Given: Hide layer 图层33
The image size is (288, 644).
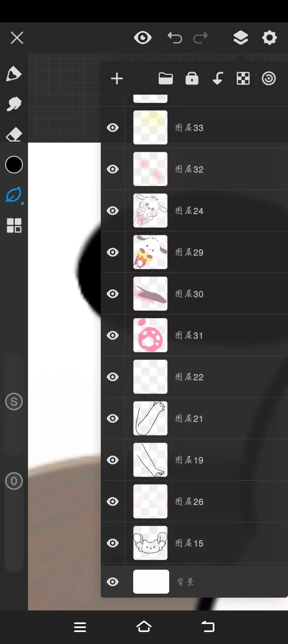Looking at the screenshot, I should (113, 127).
